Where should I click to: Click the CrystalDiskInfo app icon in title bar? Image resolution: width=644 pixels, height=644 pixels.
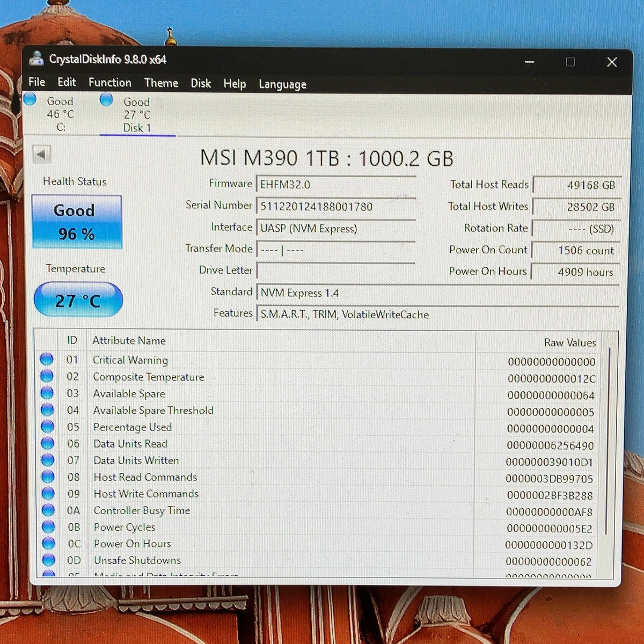coord(36,58)
